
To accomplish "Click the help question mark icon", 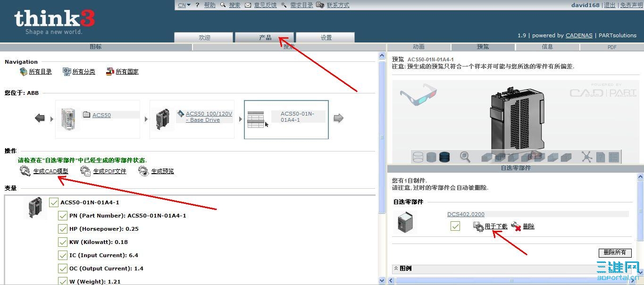I will [197, 5].
